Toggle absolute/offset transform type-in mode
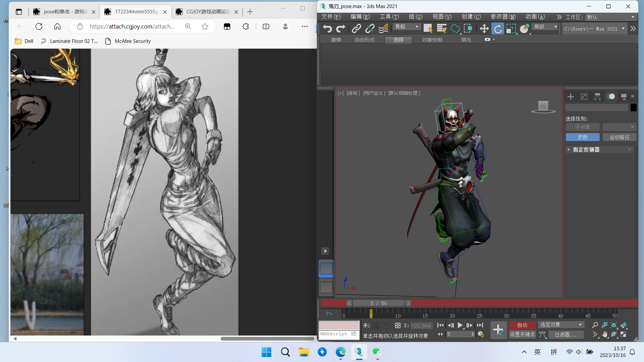 [398, 325]
